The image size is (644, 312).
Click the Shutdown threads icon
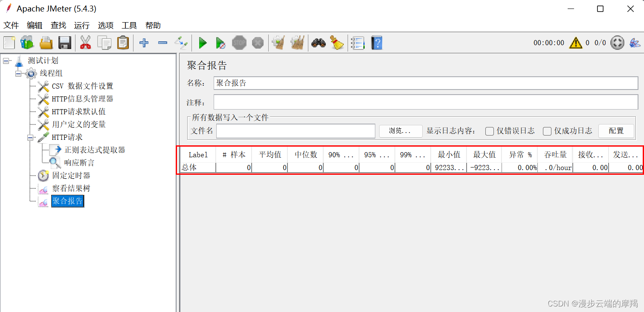pyautogui.click(x=258, y=43)
